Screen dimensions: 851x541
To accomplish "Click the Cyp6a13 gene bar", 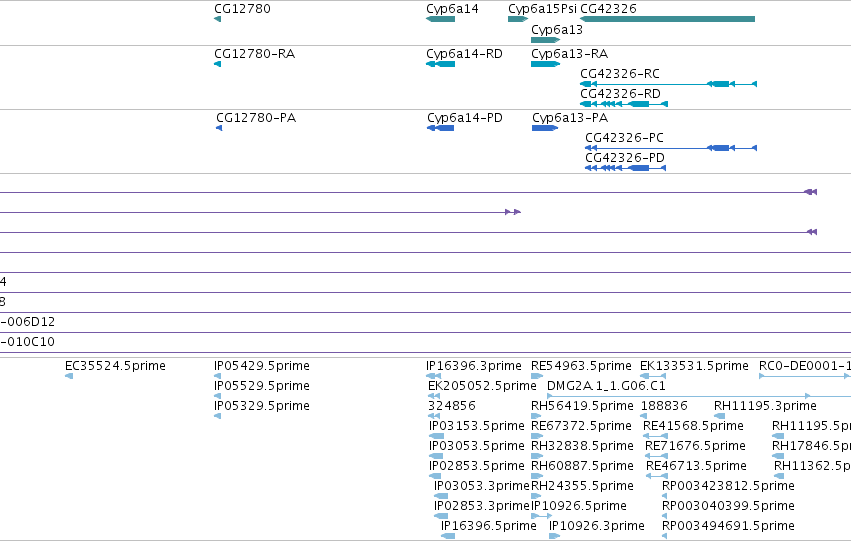I will 545,40.
